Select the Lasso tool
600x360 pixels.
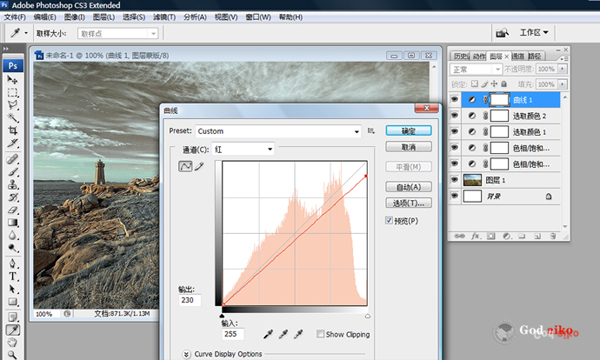[x=13, y=105]
